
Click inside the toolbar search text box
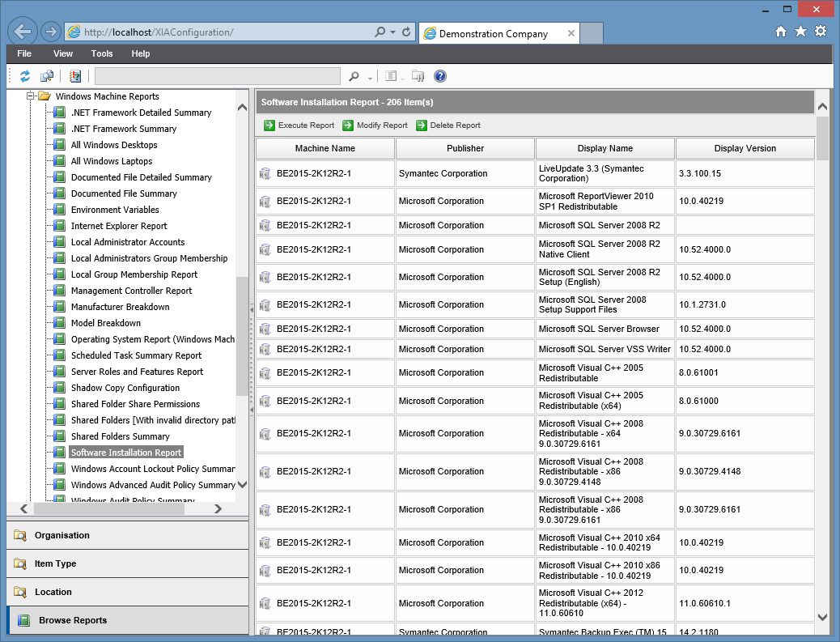[x=218, y=76]
